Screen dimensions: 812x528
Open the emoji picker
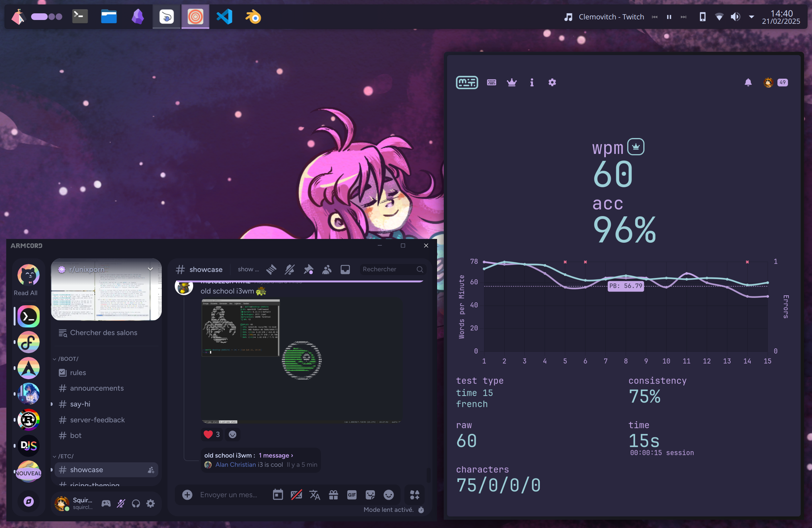click(x=389, y=495)
